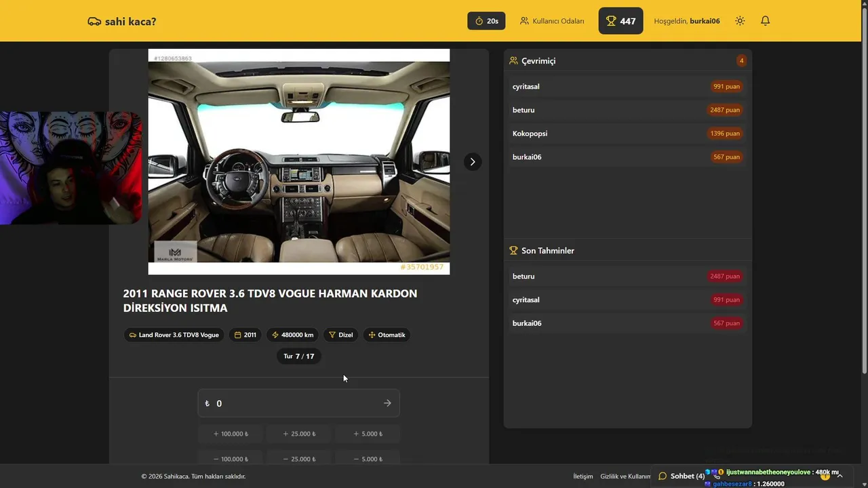This screenshot has height=488, width=868.
Task: Click the online count badge 4
Action: [741, 61]
